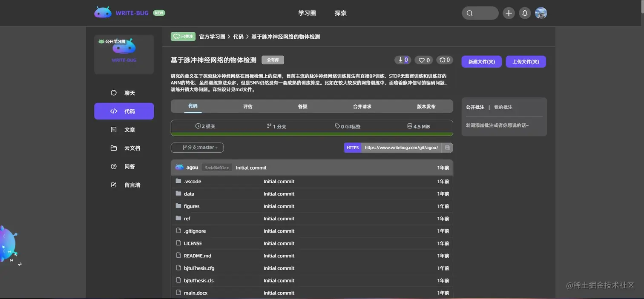Click 上传文件(夹) button
Screen dimensions: 644x299
(x=526, y=62)
